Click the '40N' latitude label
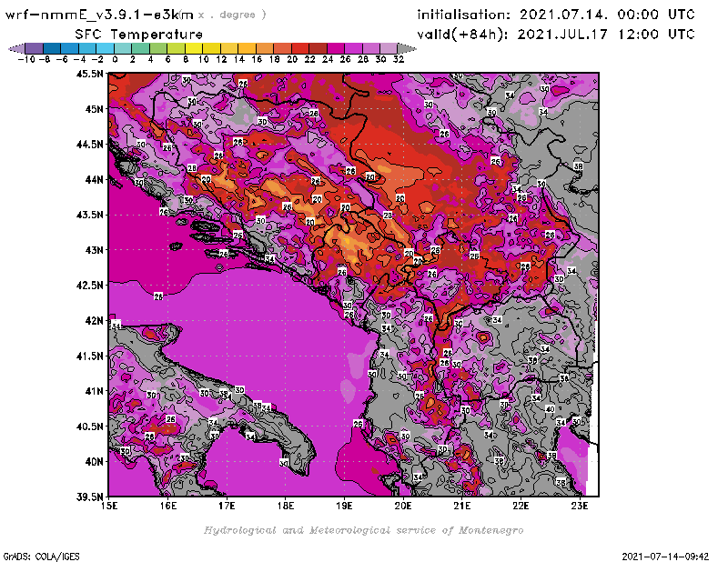The image size is (728, 562). pyautogui.click(x=94, y=462)
